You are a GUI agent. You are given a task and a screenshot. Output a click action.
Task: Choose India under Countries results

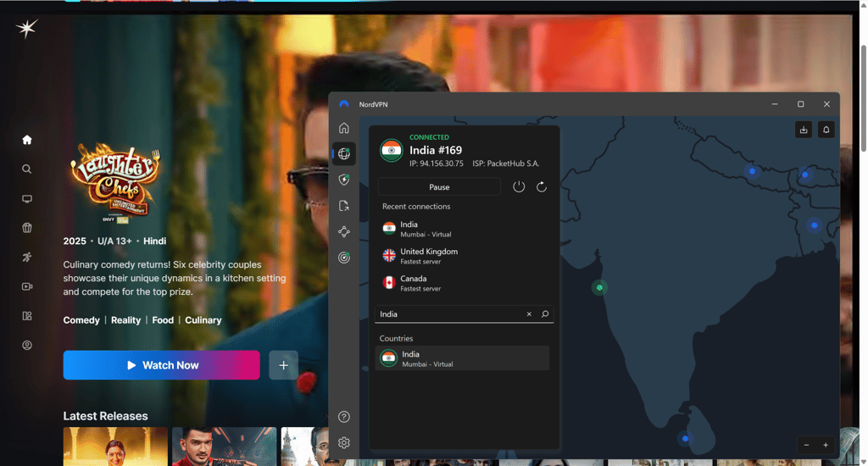[x=462, y=358]
